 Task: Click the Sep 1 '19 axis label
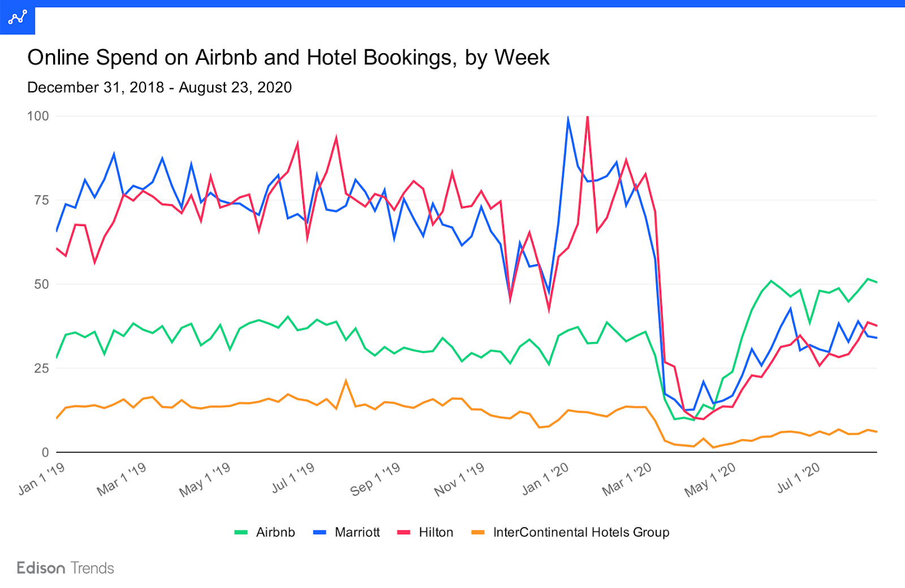[375, 479]
